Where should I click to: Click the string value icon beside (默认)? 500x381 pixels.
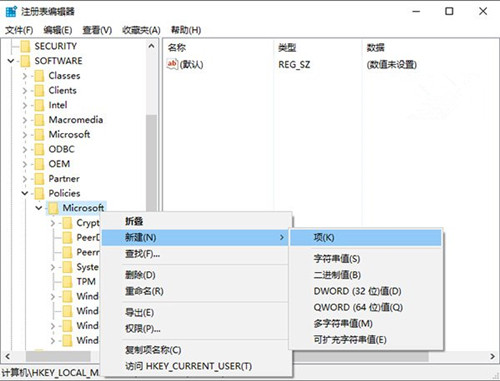tap(172, 64)
